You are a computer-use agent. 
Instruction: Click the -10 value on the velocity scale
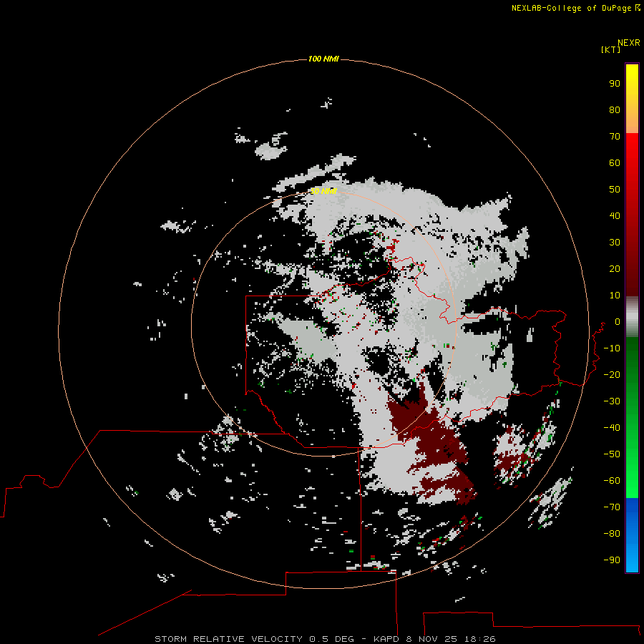(612, 348)
